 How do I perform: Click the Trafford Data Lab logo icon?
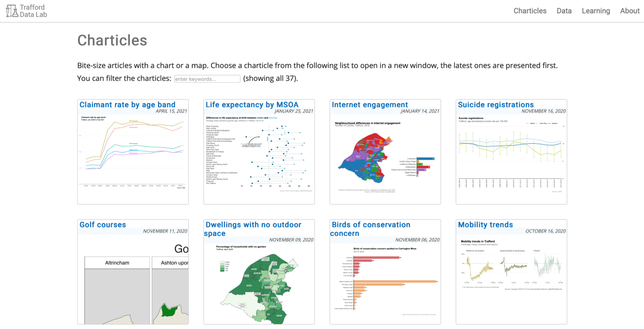[12, 11]
